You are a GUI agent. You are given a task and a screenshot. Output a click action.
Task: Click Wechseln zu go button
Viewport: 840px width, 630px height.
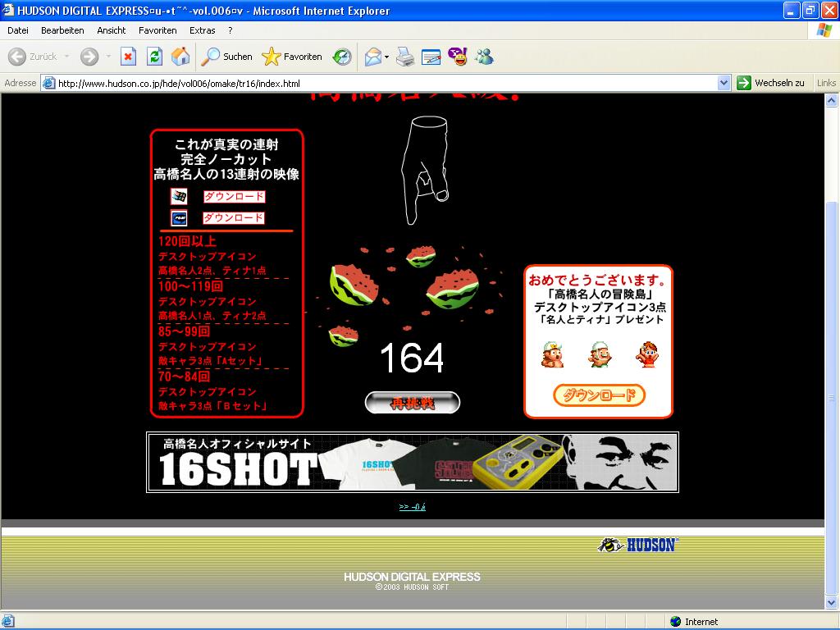click(x=771, y=83)
